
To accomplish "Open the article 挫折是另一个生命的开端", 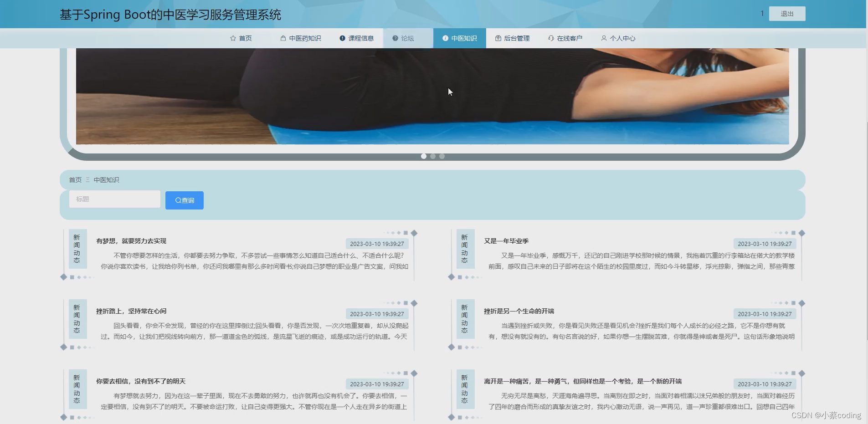I will (519, 311).
